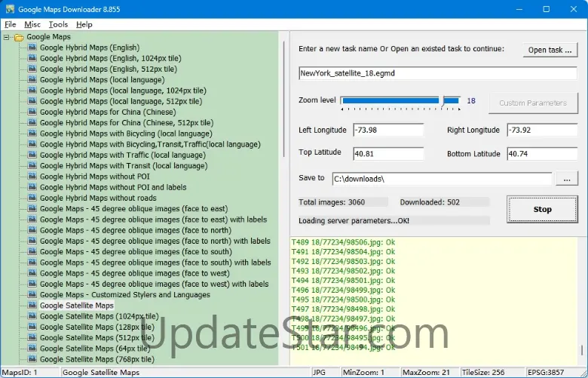Click the Zoom level slider track
The width and height of the screenshot is (588, 378).
pos(400,100)
